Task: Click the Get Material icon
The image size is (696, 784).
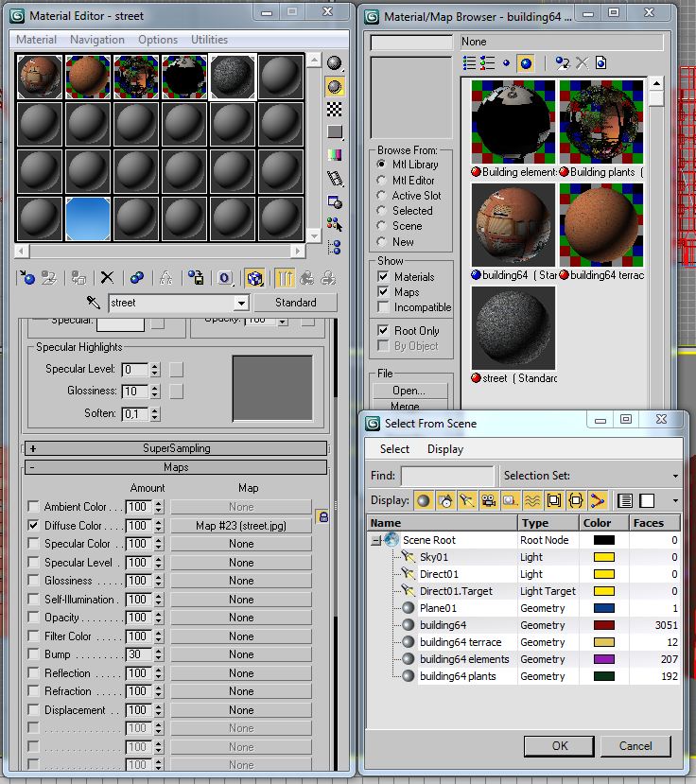Action: 26,277
